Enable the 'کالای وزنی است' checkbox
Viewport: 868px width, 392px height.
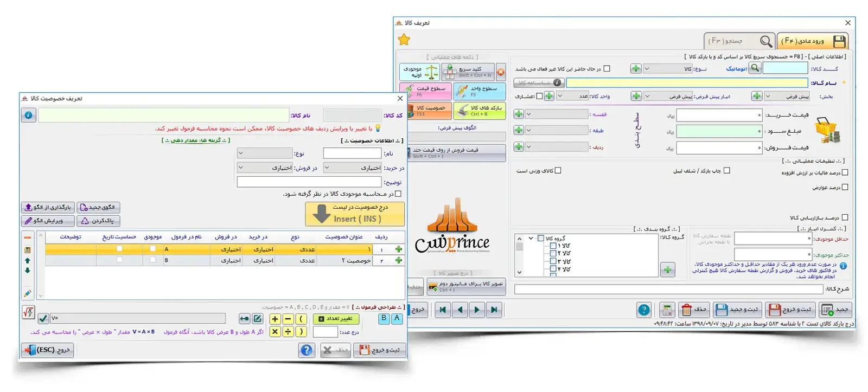point(558,170)
